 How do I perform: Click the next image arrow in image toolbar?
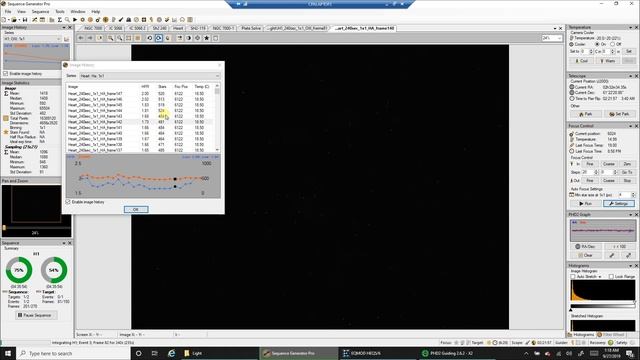click(90, 38)
